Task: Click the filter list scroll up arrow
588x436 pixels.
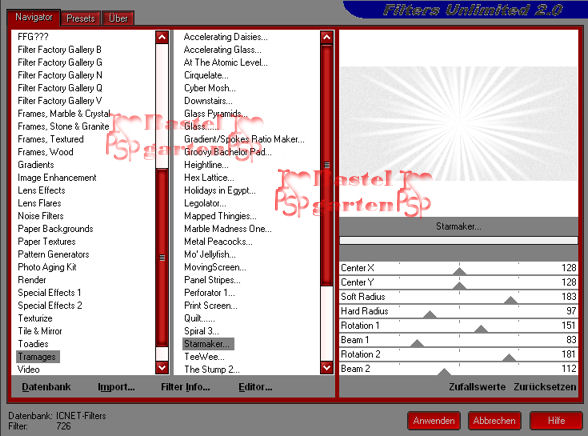Action: click(x=327, y=37)
